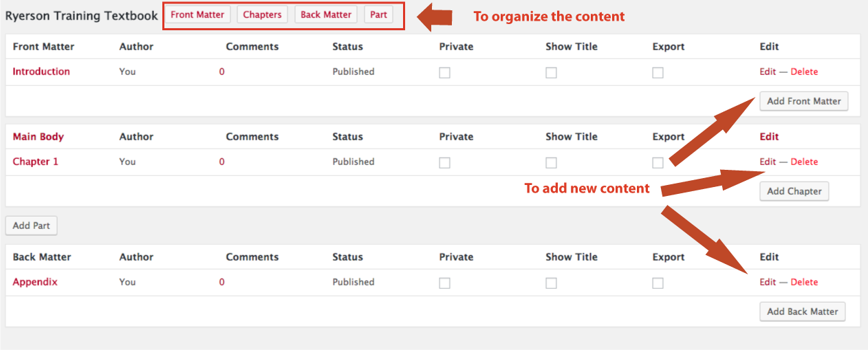The image size is (868, 350).
Task: Click the Chapters button at top
Action: coord(262,15)
